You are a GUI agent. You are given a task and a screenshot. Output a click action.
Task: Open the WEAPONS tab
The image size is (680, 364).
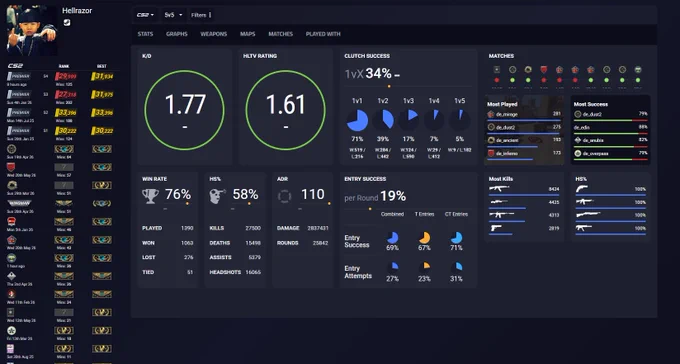tap(213, 34)
